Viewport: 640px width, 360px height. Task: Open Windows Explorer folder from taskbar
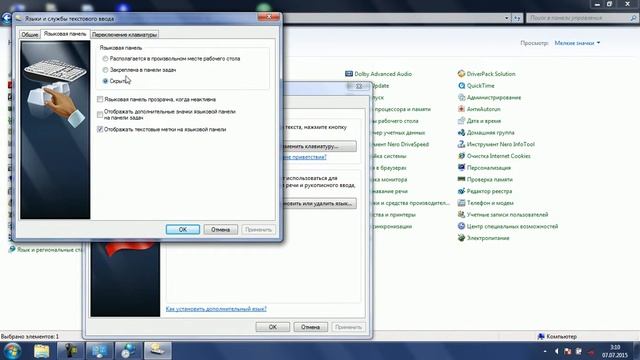pyautogui.click(x=41, y=351)
